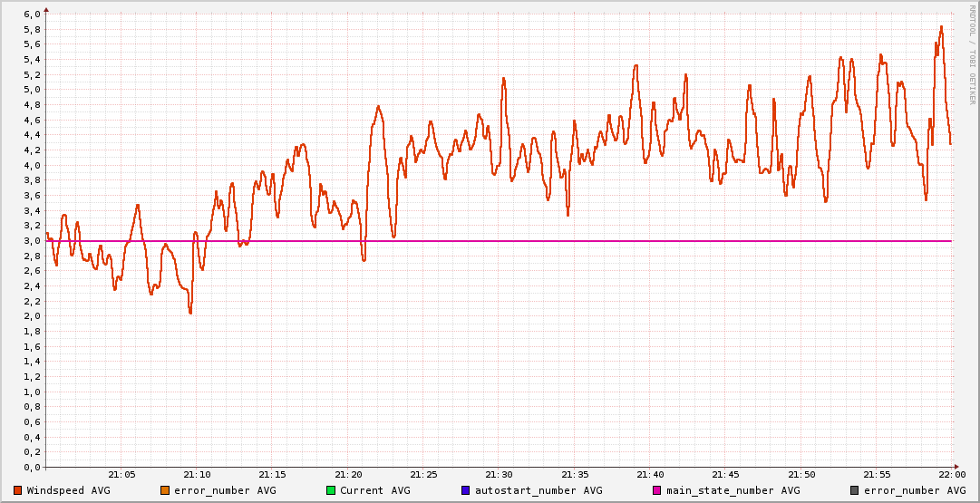
Task: Click the 4,0 value on y-axis
Action: pyautogui.click(x=32, y=166)
